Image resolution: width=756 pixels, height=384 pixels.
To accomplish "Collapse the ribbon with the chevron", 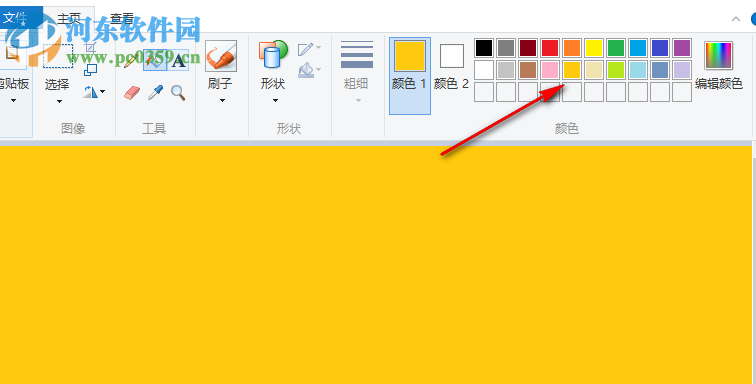I will [736, 19].
